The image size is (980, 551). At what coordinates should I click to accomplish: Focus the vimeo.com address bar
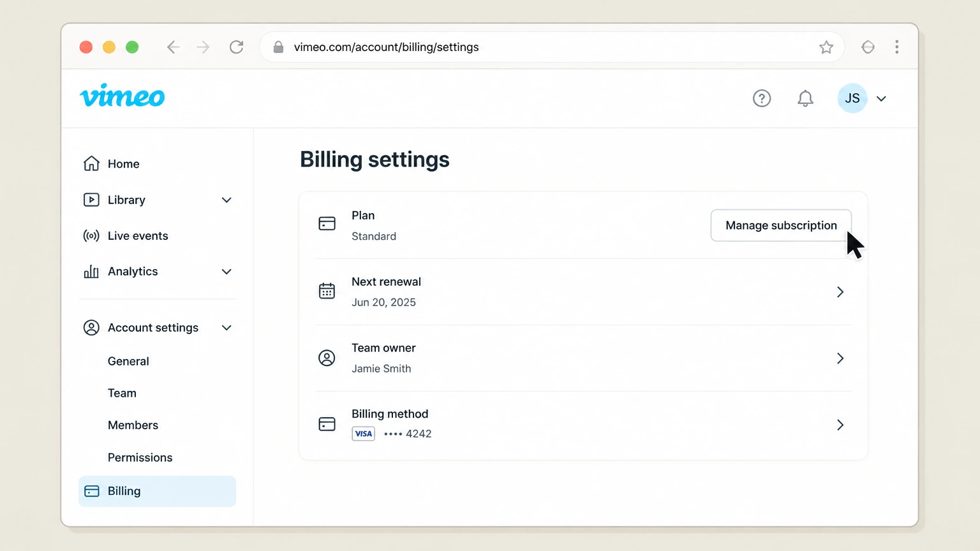click(552, 47)
